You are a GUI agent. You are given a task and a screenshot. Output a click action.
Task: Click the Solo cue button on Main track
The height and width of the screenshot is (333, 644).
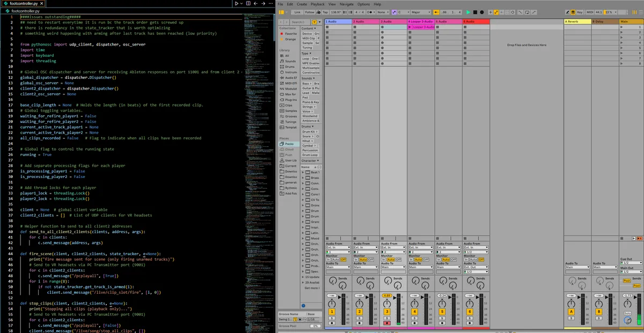627,313
